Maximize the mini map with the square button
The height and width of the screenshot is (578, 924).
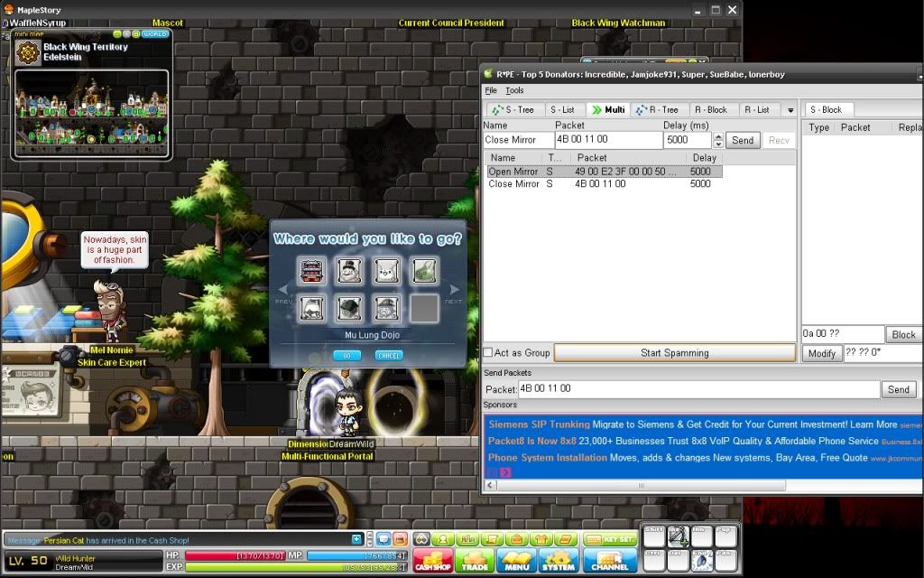pos(135,34)
